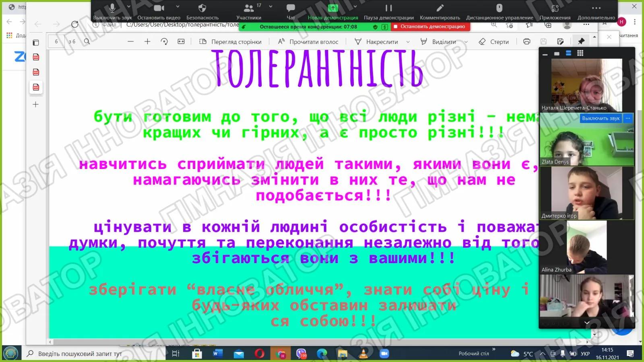Image resolution: width=644 pixels, height=362 pixels.
Task: Refresh the browser page
Action: 75,24
